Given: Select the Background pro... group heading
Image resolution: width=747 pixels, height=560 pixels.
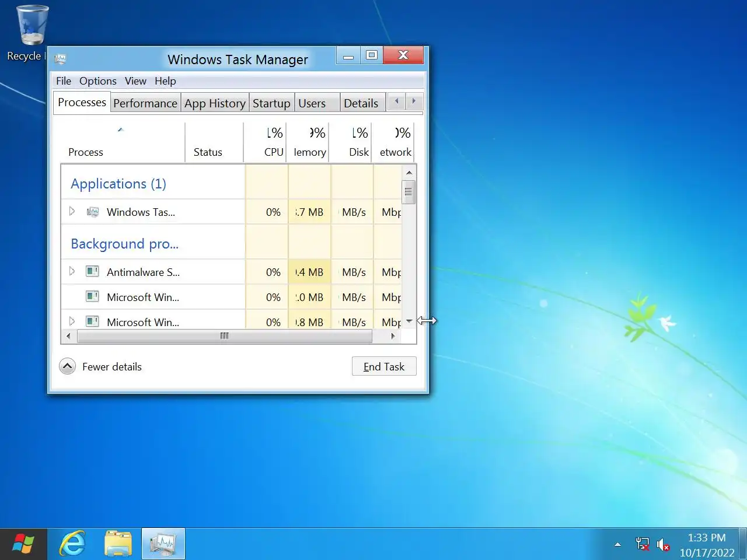Looking at the screenshot, I should pyautogui.click(x=124, y=244).
